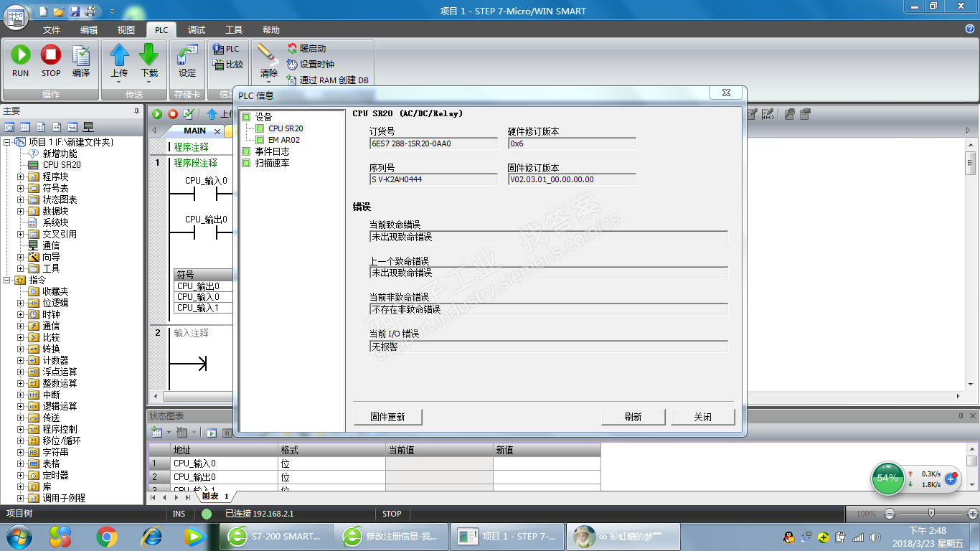Open the 清除 dropdown arrow
This screenshot has width=980, height=551.
tap(268, 82)
